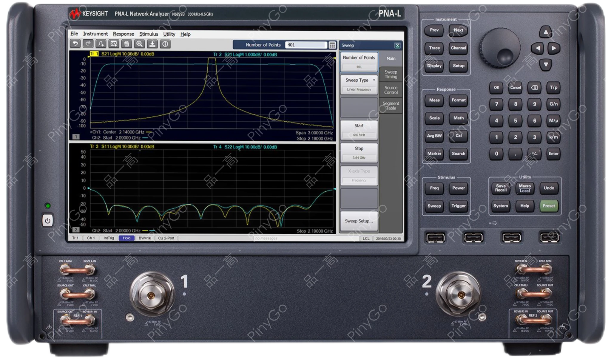This screenshot has height=364, width=611.
Task: Open Sweep Setup settings
Action: point(359,222)
